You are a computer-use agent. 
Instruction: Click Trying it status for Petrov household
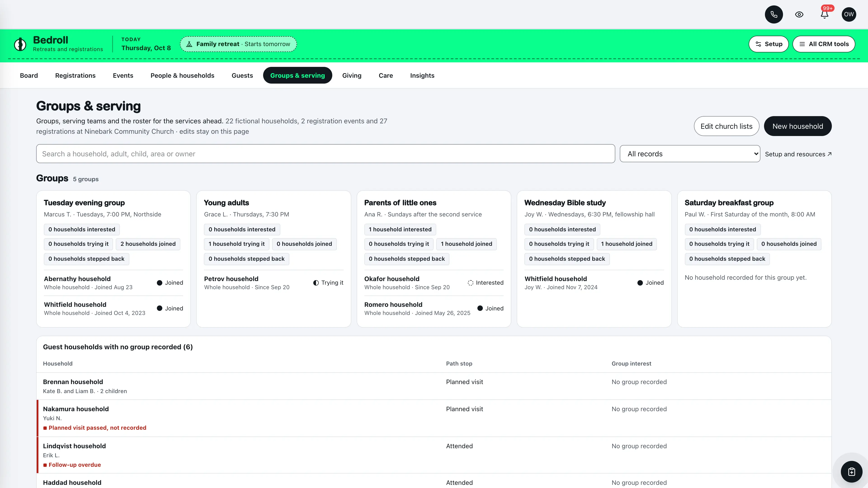pyautogui.click(x=328, y=283)
